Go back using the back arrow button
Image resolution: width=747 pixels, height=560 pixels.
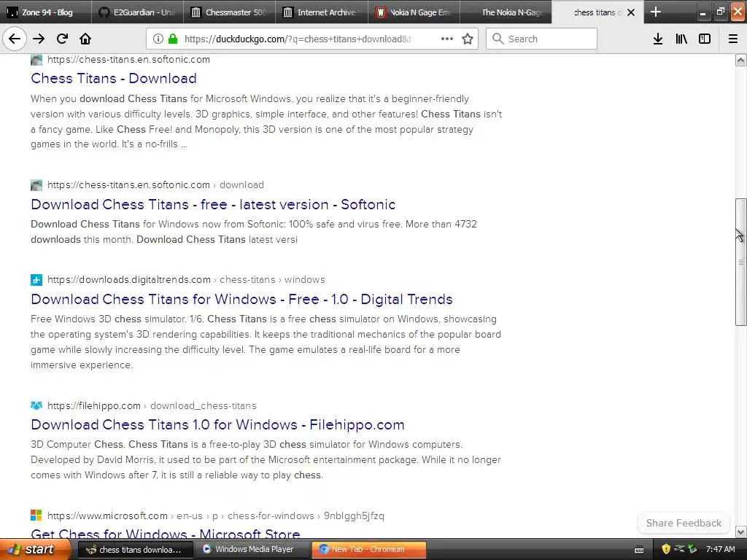click(15, 39)
